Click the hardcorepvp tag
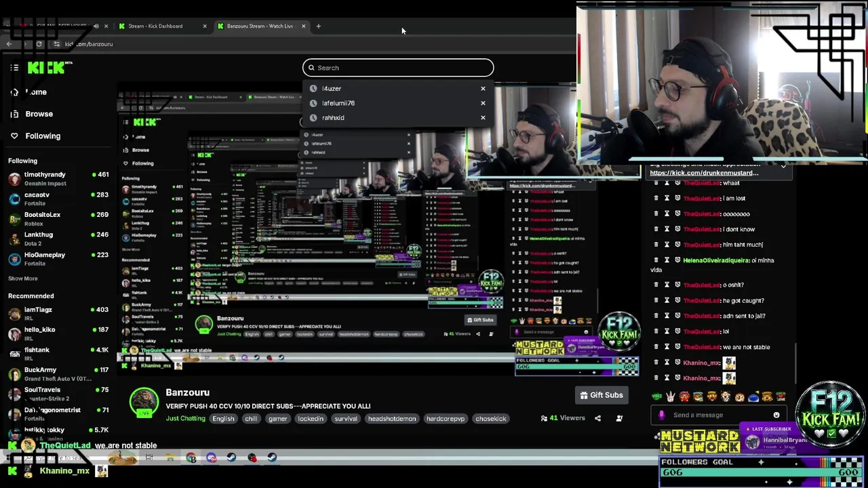This screenshot has width=868, height=488. (x=446, y=418)
